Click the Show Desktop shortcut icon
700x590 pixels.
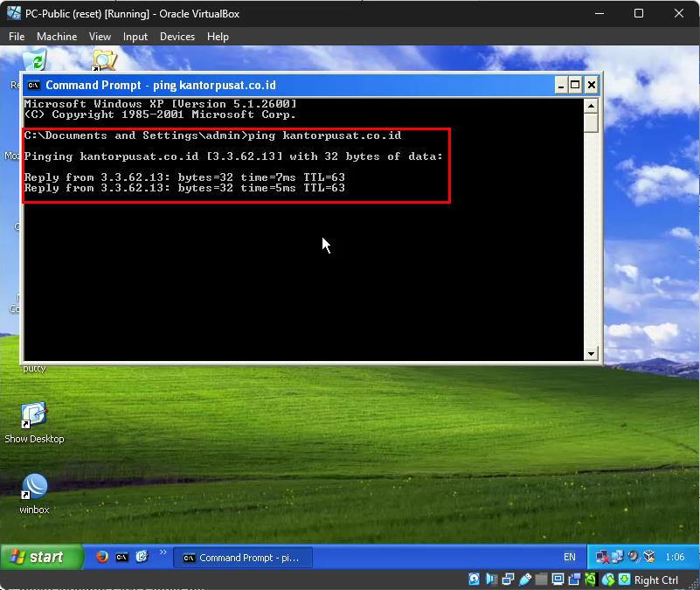pos(34,416)
